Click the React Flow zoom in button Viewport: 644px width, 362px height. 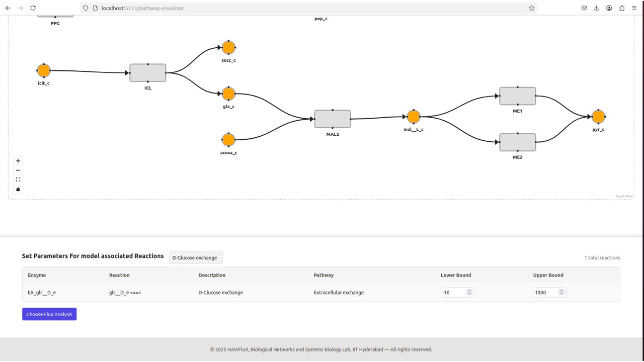click(18, 161)
